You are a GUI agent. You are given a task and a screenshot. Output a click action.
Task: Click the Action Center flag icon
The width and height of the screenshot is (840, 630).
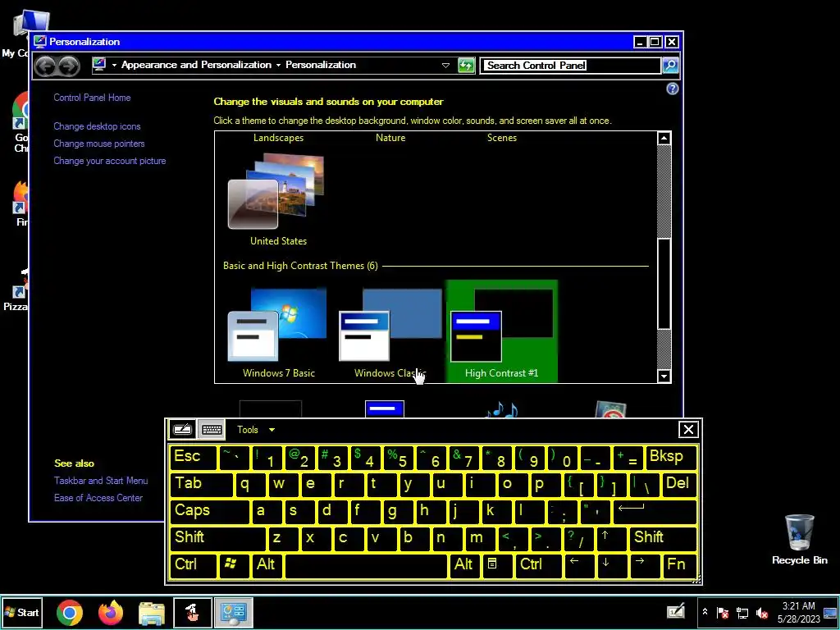click(723, 612)
